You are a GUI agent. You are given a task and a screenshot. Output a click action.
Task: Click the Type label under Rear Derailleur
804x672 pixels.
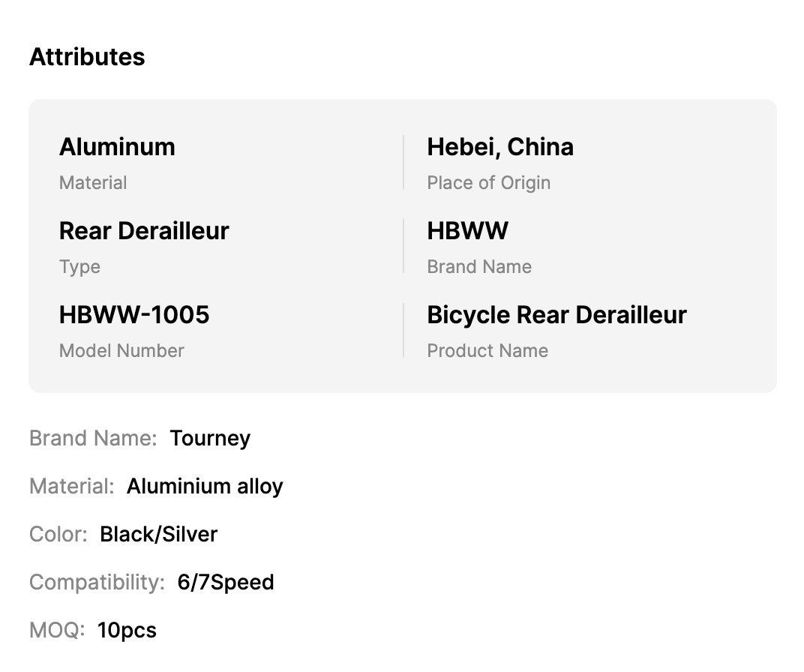tap(79, 266)
